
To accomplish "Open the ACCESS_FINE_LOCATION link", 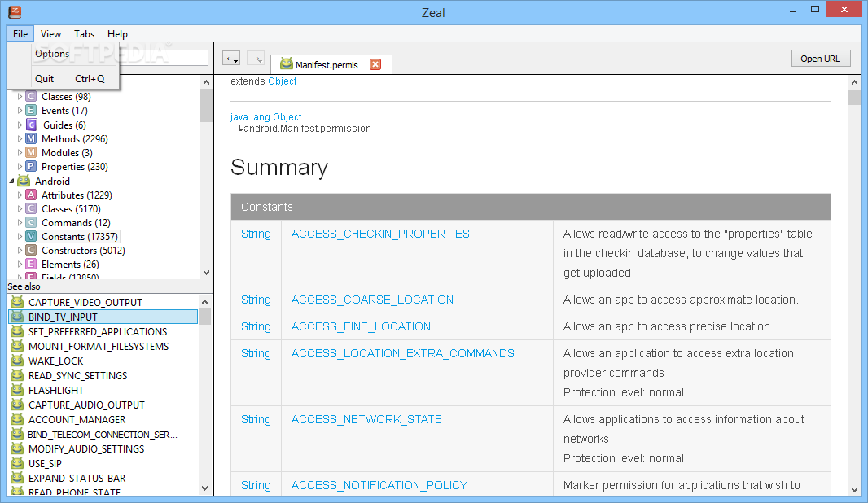I will (361, 326).
